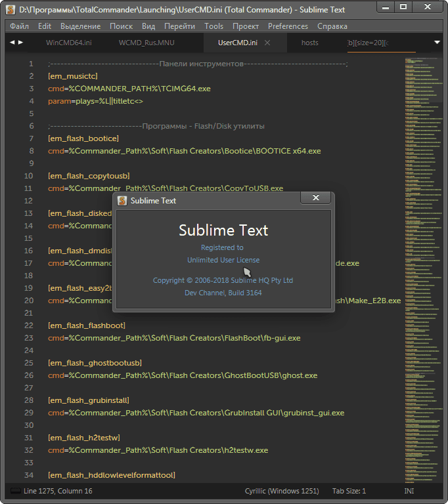Viewport: 448px width, 504px height.
Task: Close the UserCMD.ini tab
Action: 267,43
